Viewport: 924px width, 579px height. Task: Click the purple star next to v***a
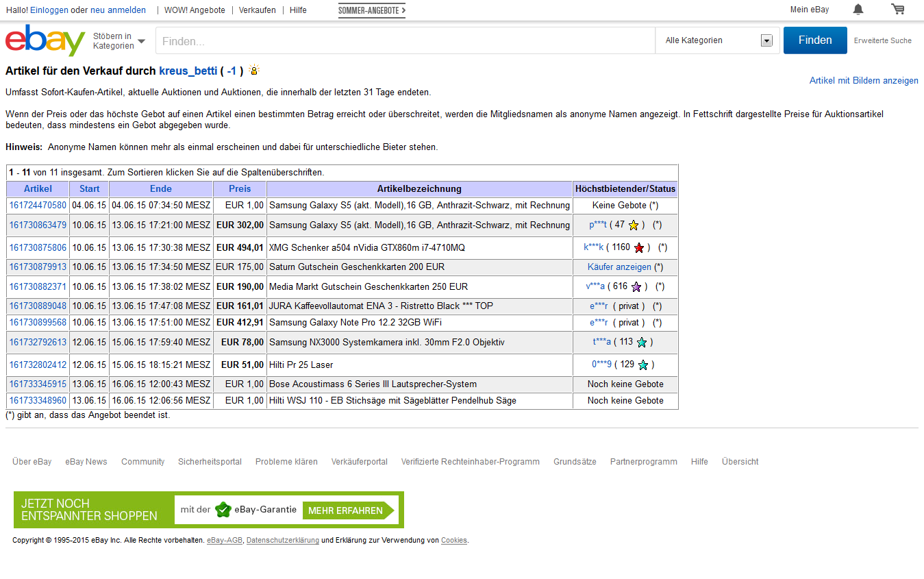636,286
